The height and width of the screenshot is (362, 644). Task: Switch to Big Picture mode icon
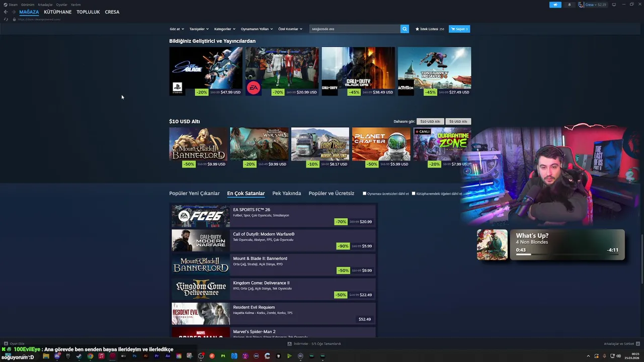click(614, 5)
